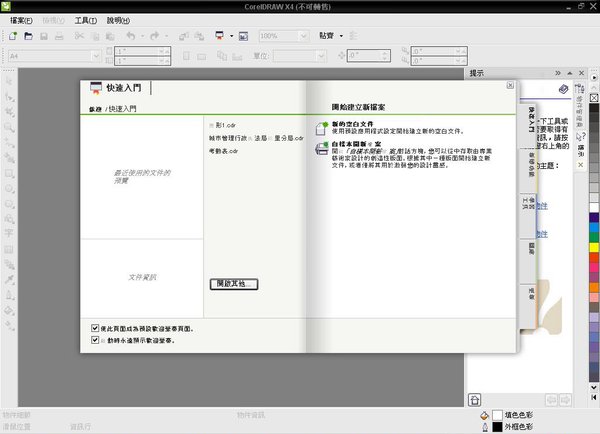Select the Ellipse tool in toolbox

pyautogui.click(x=9, y=189)
